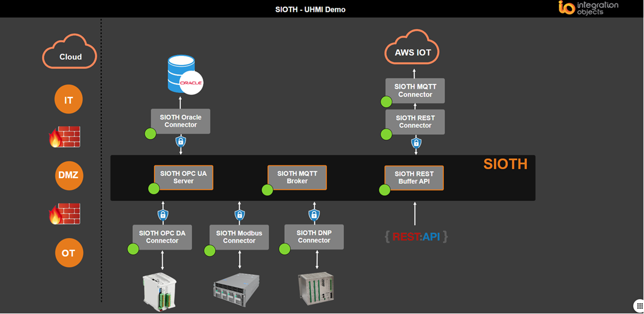Click the lock shield above SIOTH DNP Connector
This screenshot has width=644, height=314.
coord(314,214)
